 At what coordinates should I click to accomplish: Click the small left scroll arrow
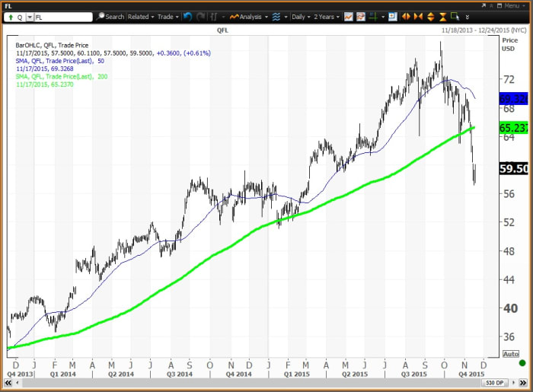(17, 383)
